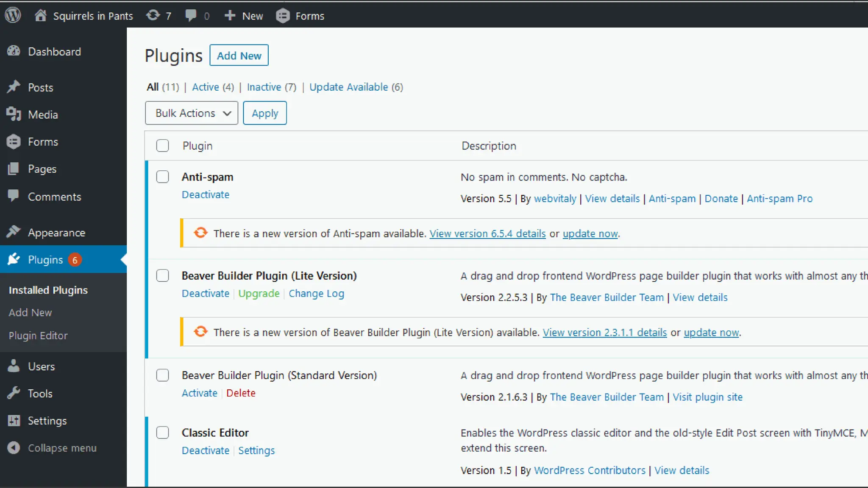Delete Beaver Builder Standard Version plugin
Viewport: 868px width, 488px height.
click(x=241, y=393)
